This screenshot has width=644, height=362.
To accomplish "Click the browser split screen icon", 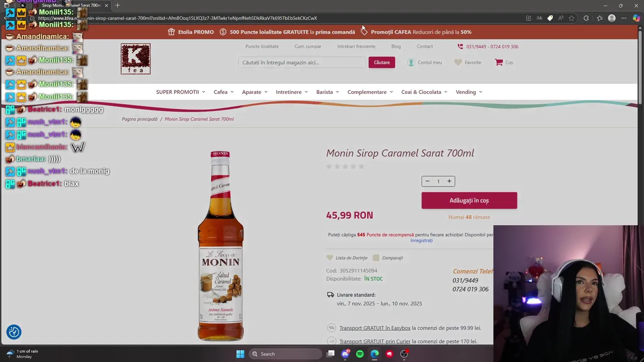I will point(528,18).
